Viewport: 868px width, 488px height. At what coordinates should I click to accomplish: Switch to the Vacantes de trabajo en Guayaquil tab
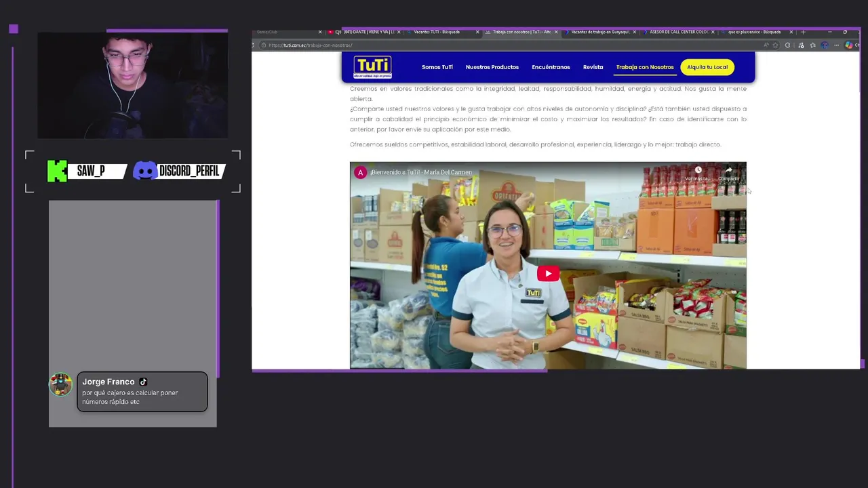599,32
